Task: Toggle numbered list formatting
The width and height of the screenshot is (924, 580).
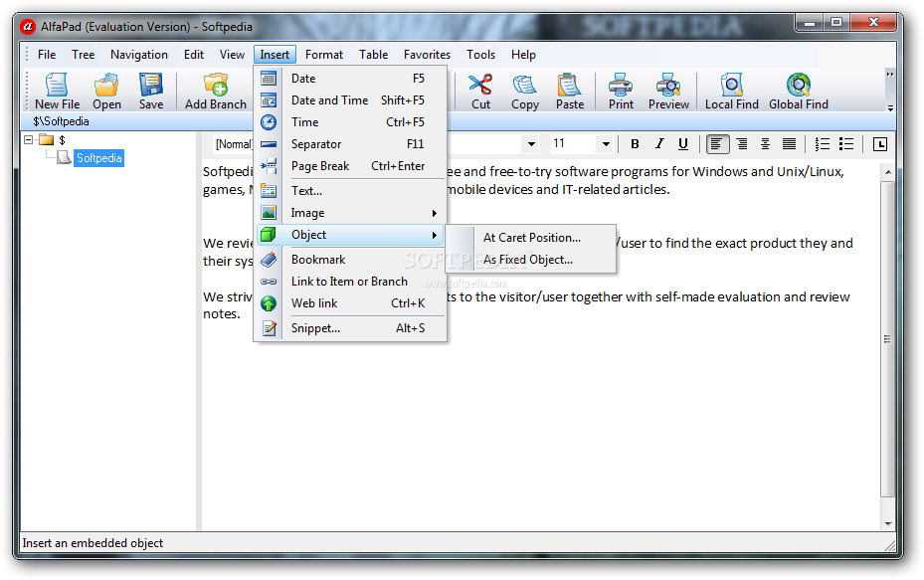Action: coord(823,144)
